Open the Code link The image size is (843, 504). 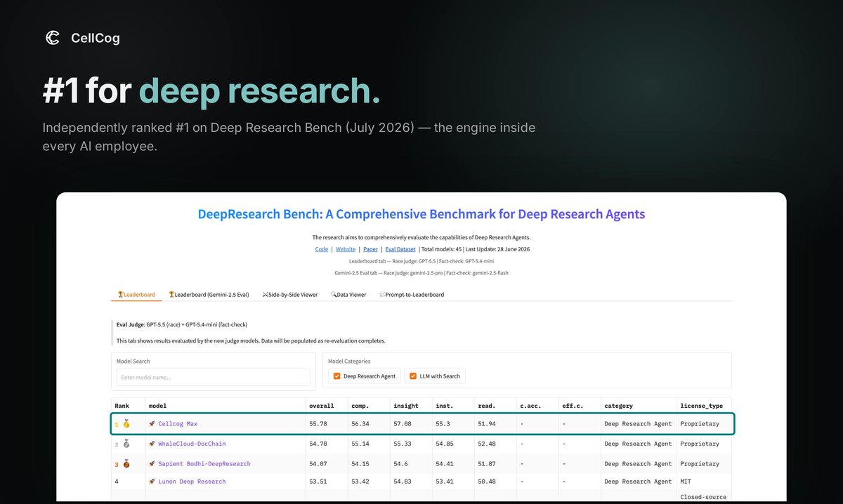322,248
